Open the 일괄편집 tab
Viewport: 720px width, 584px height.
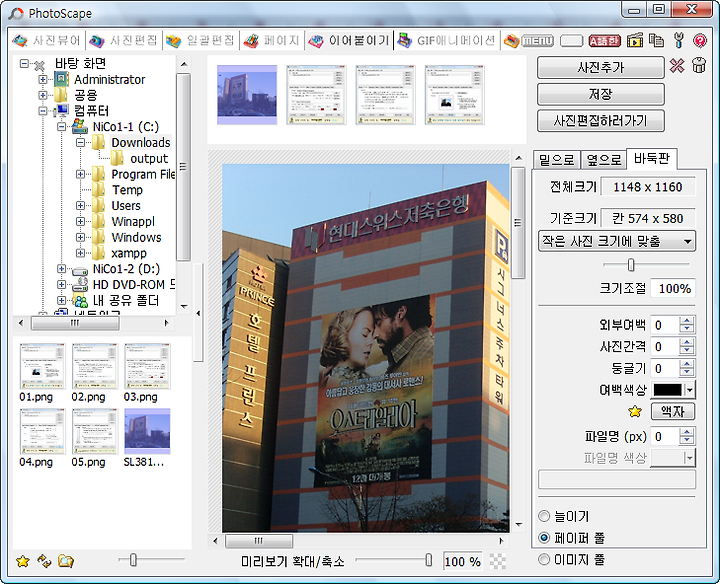tap(200, 41)
